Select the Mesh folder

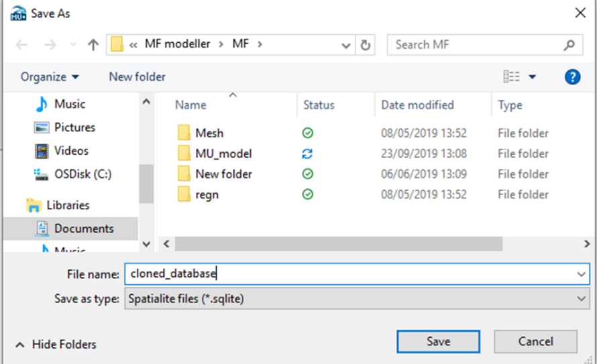tap(209, 133)
